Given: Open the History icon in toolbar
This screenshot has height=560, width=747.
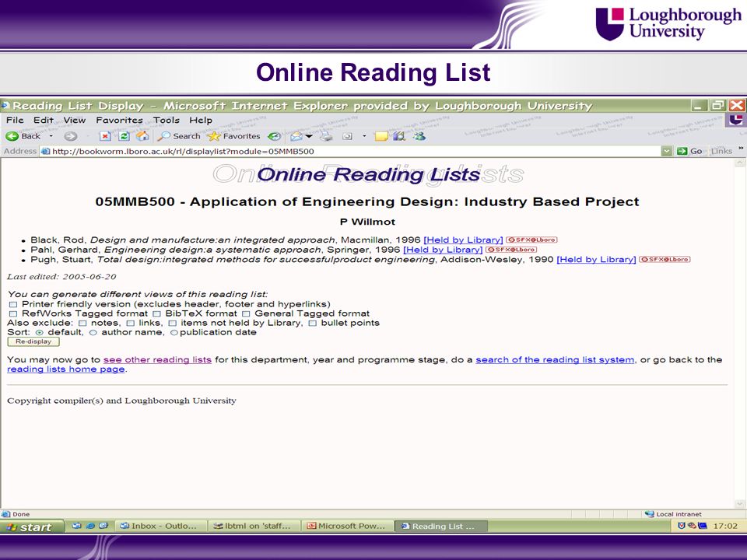Looking at the screenshot, I should point(274,136).
